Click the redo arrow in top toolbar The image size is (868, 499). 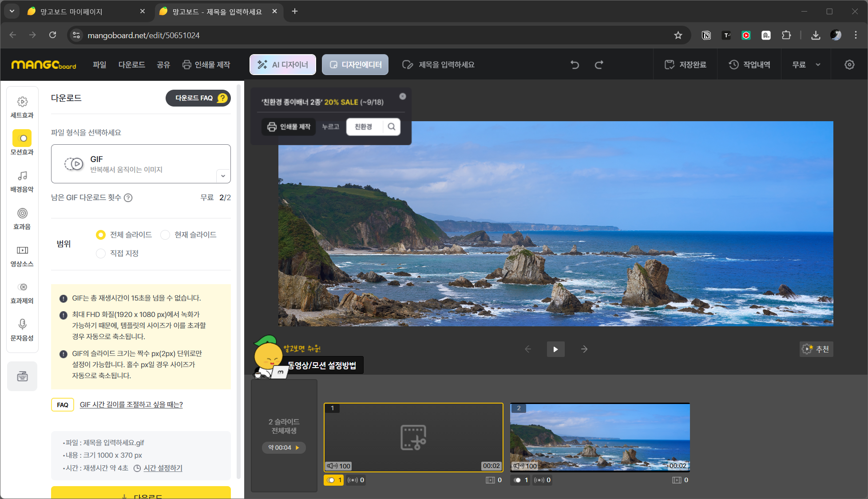point(599,65)
